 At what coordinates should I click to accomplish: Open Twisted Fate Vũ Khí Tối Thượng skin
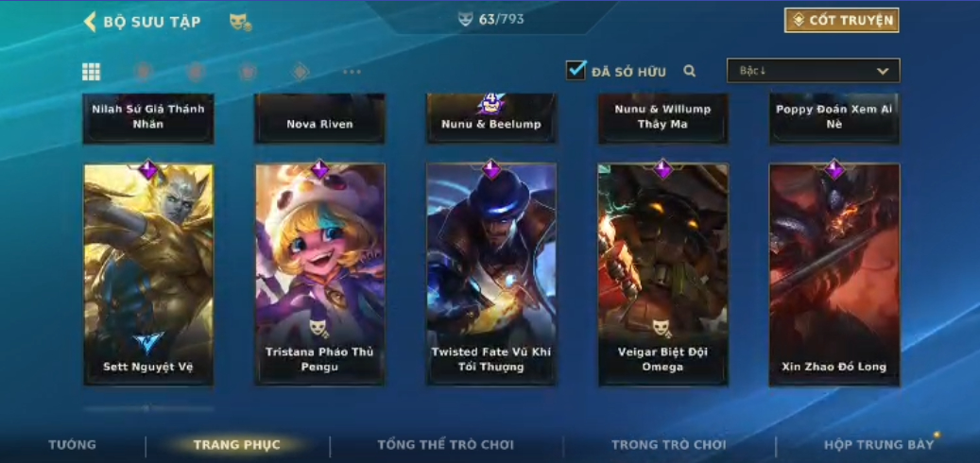[x=491, y=274]
